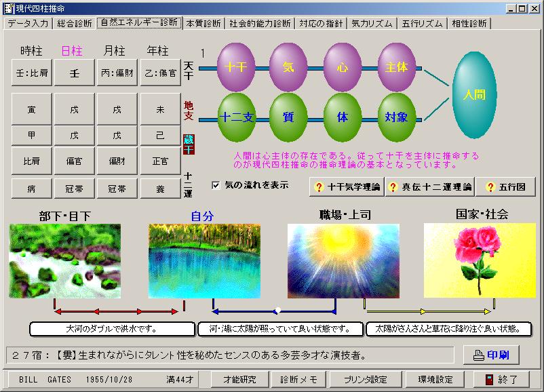Switch to the 総合診断 tab
This screenshot has width=544, height=392.
(74, 23)
